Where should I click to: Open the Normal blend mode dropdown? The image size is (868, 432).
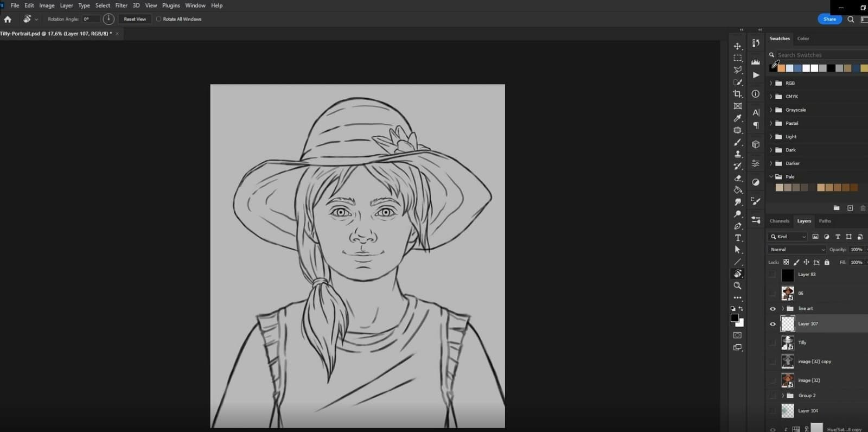coord(796,250)
